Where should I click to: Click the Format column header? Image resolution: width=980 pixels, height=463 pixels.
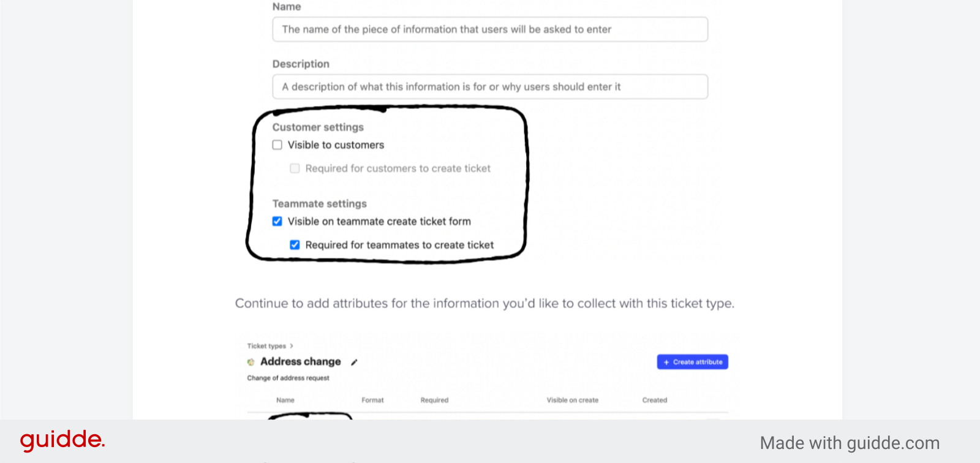tap(372, 400)
